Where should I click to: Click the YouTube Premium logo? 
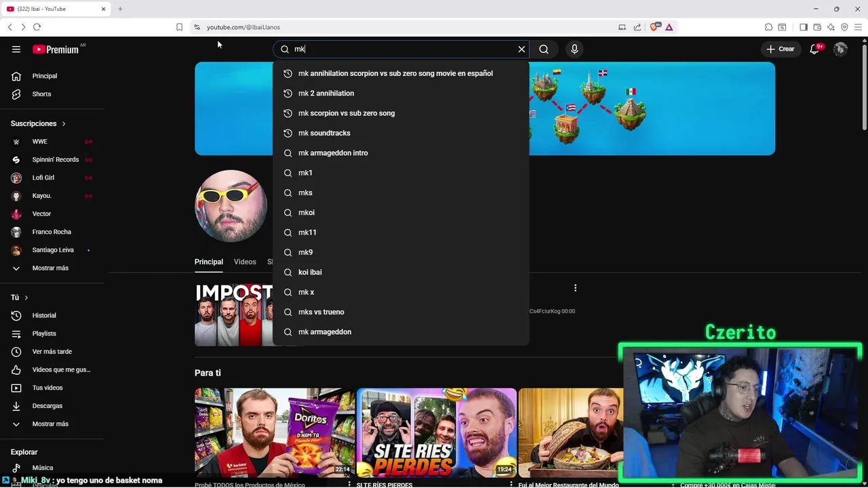[x=56, y=49]
